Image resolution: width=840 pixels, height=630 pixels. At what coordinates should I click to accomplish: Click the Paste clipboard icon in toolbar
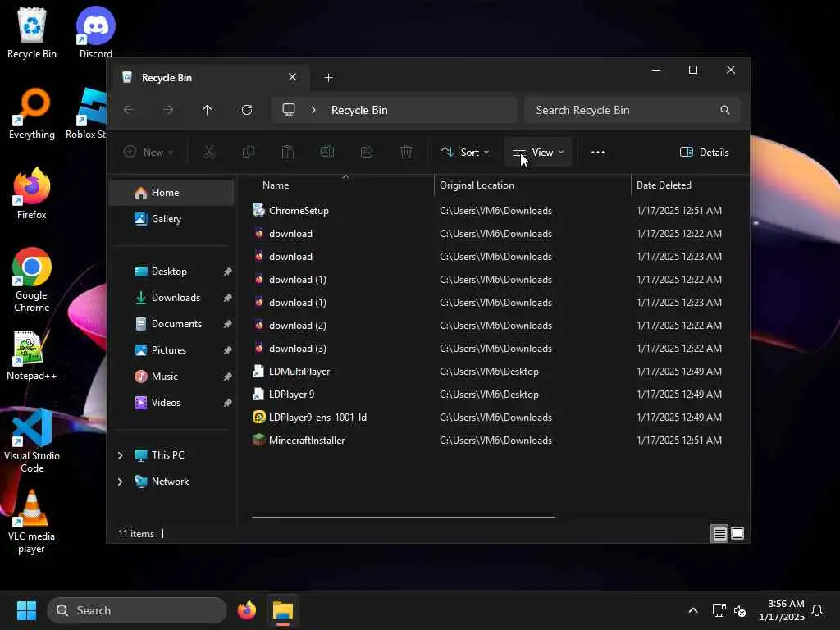288,152
